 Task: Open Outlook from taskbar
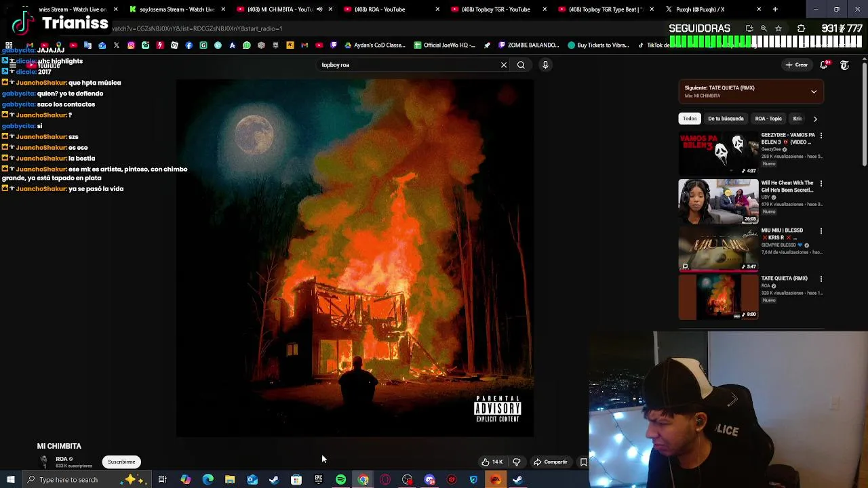[252, 480]
